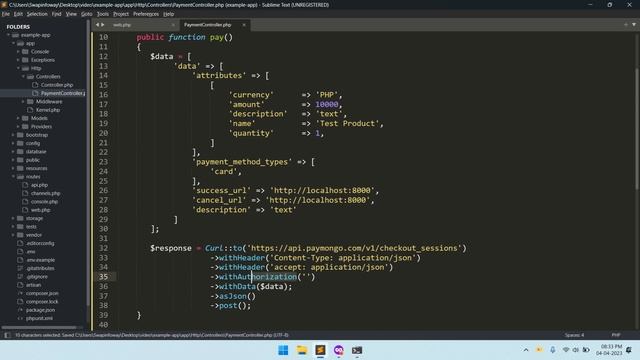
Task: Switch to the web.php tab
Action: coord(139,25)
